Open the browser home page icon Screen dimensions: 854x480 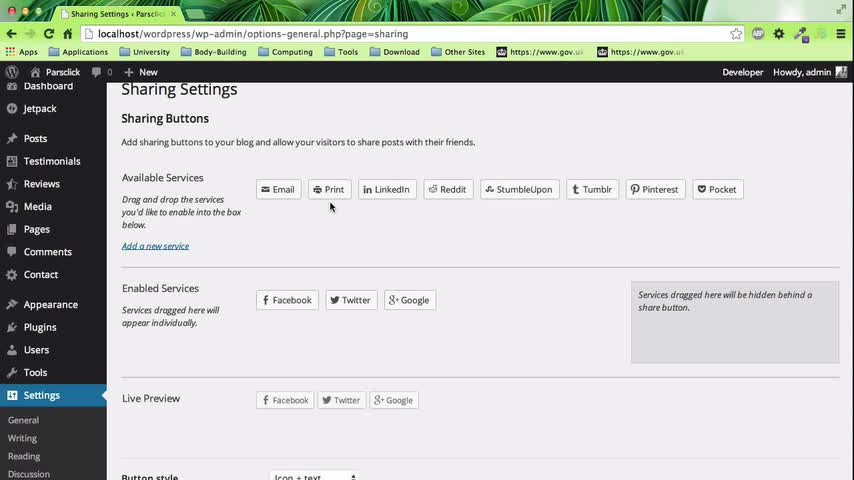[x=68, y=34]
